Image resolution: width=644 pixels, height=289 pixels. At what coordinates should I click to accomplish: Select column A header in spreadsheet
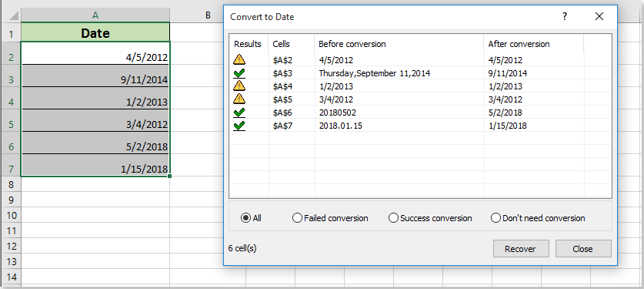(95, 15)
